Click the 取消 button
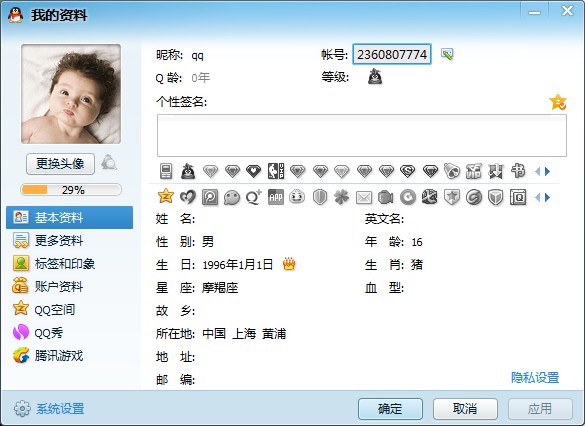This screenshot has height=426, width=585. tap(465, 409)
